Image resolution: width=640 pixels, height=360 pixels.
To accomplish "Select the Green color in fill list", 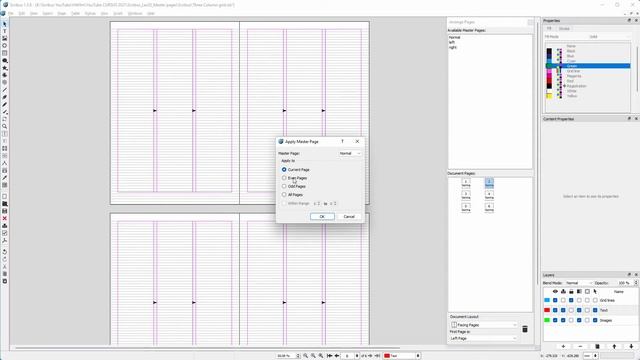I will point(588,66).
